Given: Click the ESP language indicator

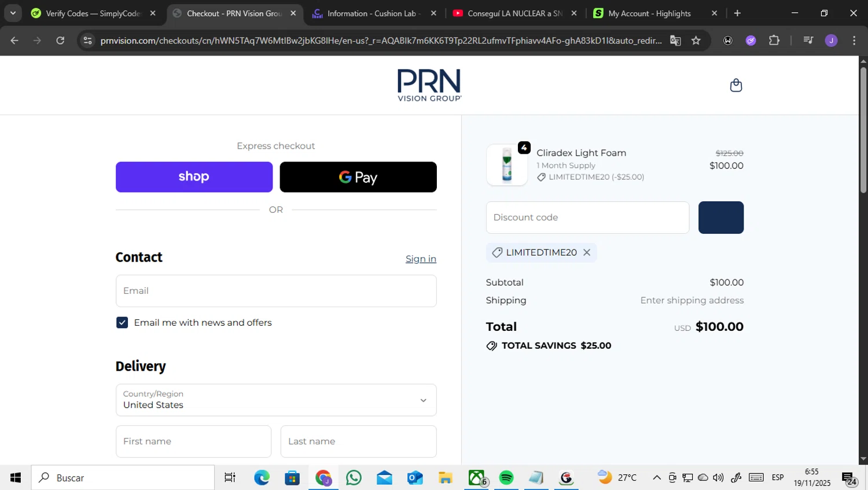Looking at the screenshot, I should pyautogui.click(x=778, y=478).
